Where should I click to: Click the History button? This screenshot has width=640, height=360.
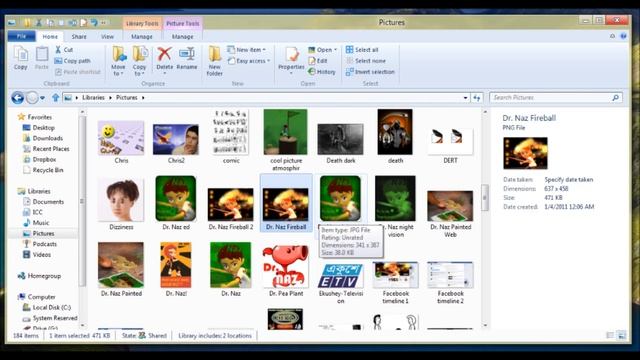322,72
